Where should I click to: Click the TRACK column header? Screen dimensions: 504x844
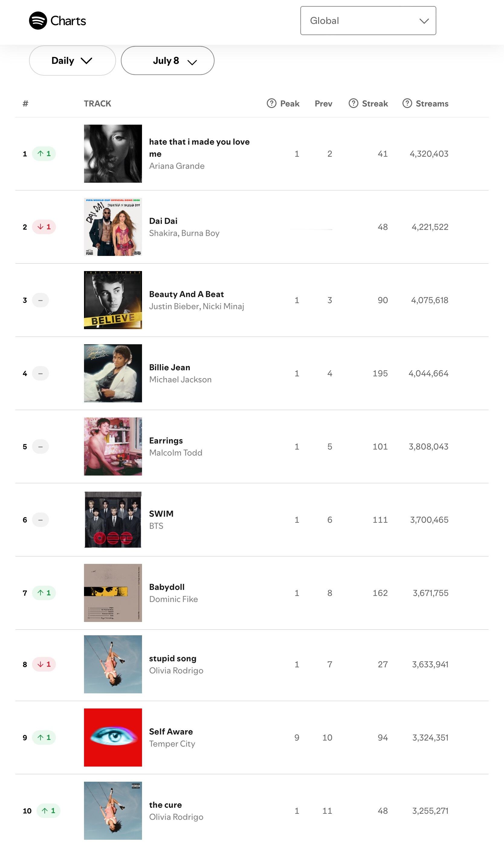(x=98, y=103)
